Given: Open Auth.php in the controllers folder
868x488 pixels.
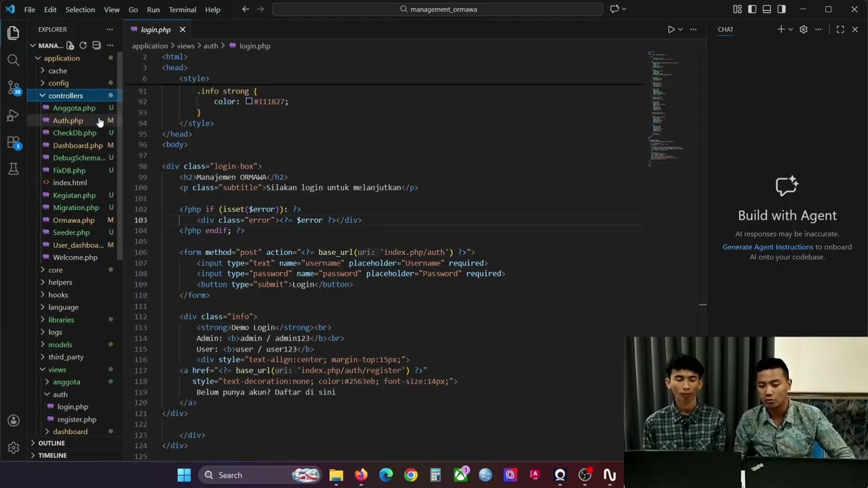Looking at the screenshot, I should click(x=75, y=121).
